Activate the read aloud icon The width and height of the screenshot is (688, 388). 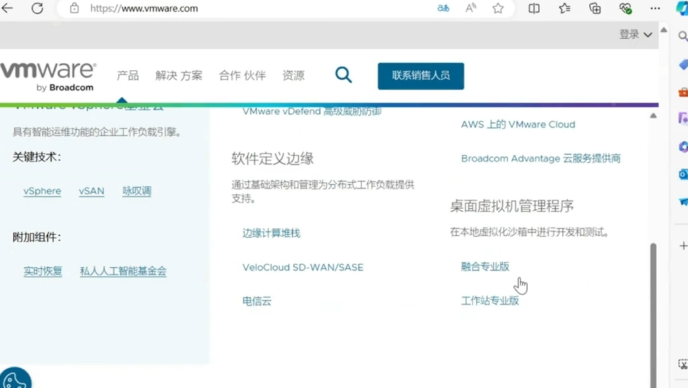(x=471, y=8)
